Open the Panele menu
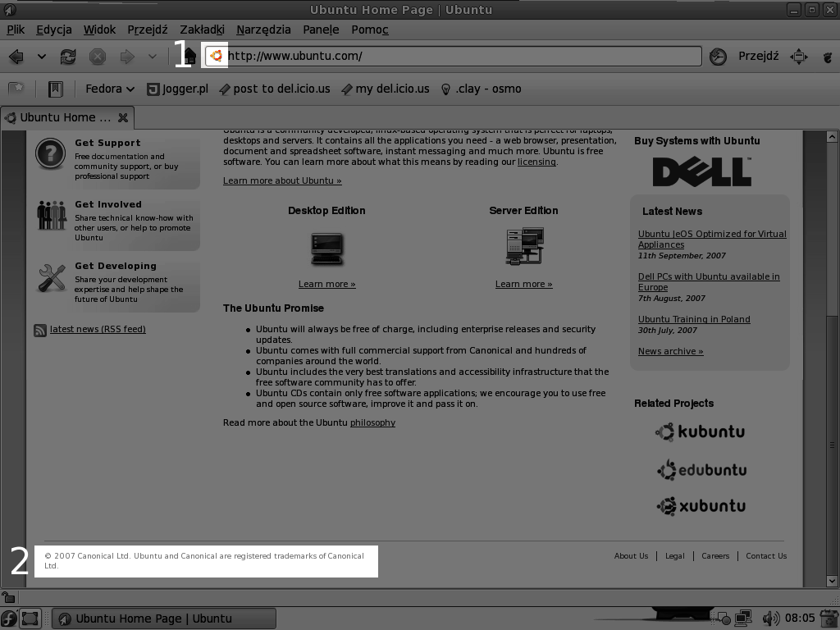 coord(321,30)
